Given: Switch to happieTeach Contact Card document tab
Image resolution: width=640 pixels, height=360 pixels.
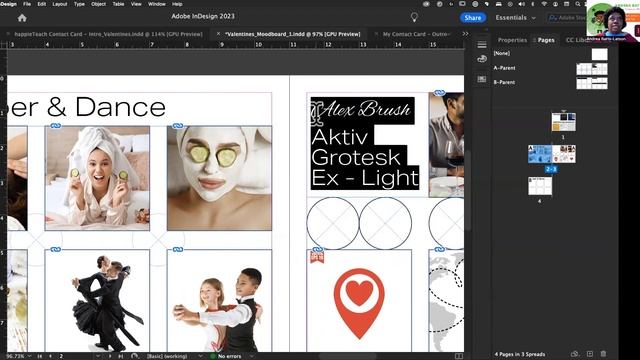Looking at the screenshot, I should coord(108,34).
